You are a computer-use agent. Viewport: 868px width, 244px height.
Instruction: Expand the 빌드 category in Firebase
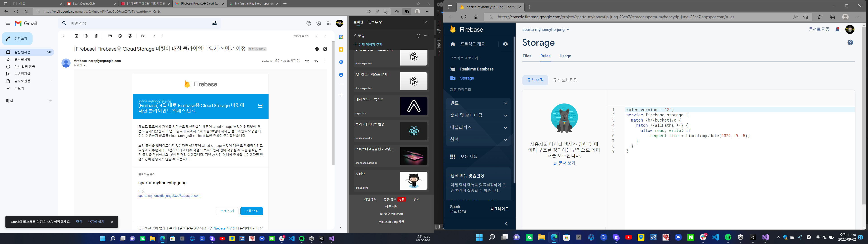tap(478, 103)
